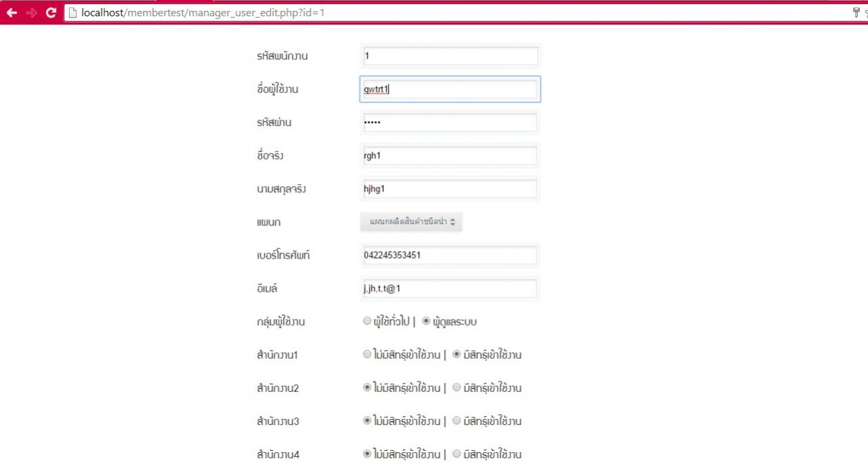The height and width of the screenshot is (463, 868).
Task: Click the รหัสผ่าน label text
Action: pos(274,123)
